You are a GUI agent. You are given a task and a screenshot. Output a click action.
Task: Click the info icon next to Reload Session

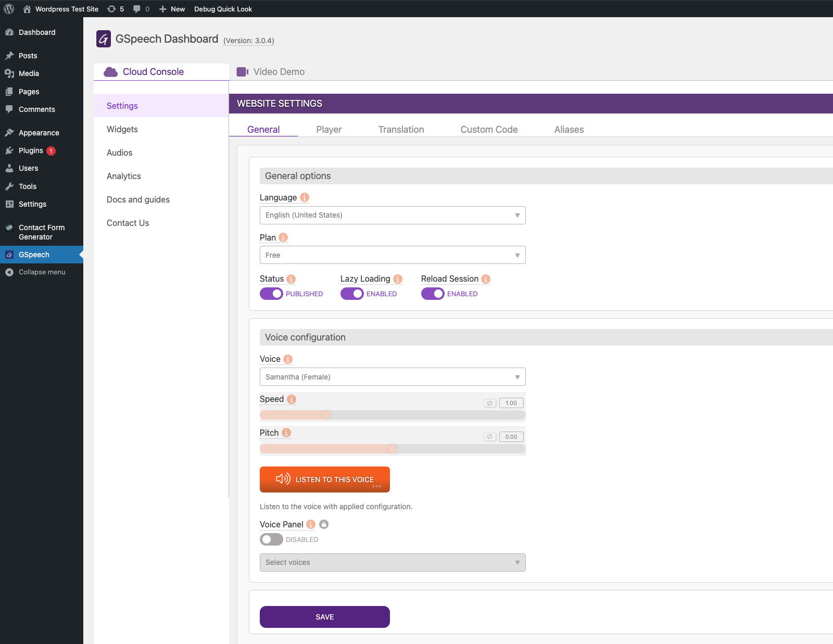(x=486, y=279)
